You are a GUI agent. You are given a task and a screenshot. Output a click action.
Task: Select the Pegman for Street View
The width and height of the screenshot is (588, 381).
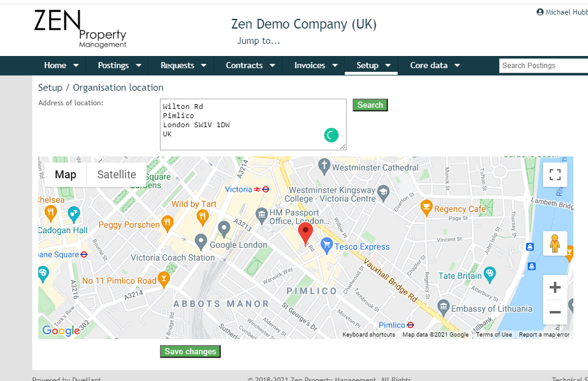point(555,243)
